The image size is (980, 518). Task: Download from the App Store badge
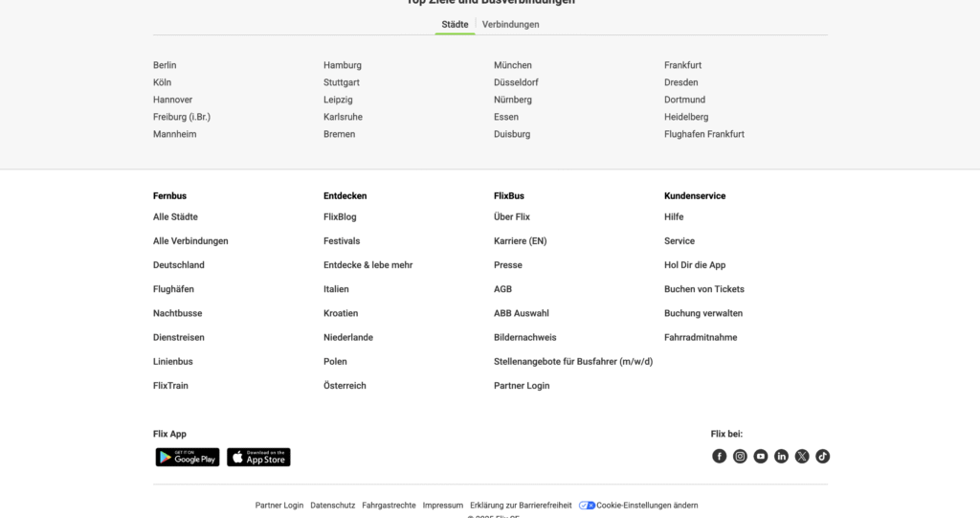(258, 458)
